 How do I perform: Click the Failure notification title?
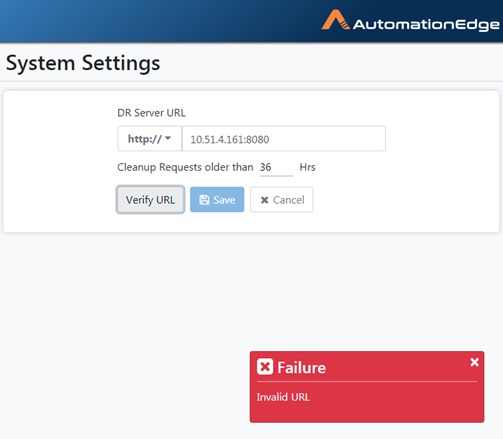[x=301, y=367]
